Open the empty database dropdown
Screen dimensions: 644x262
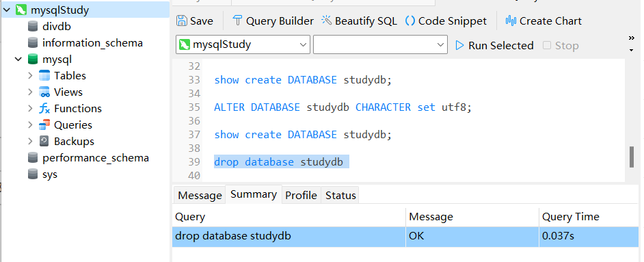(380, 44)
